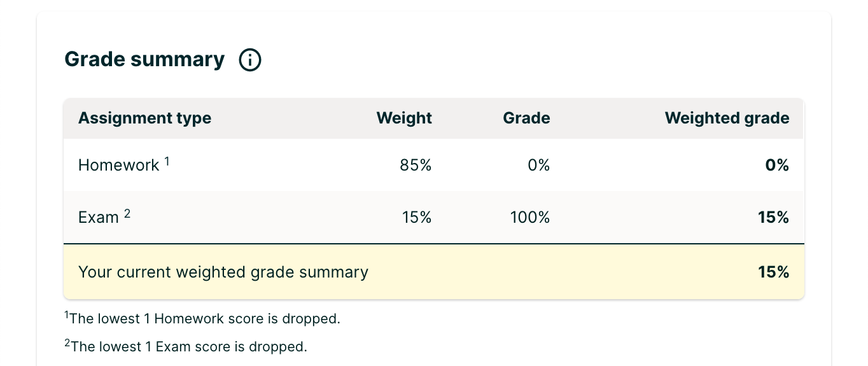
Task: Click the info icon beside Grade summary
Action: click(250, 60)
